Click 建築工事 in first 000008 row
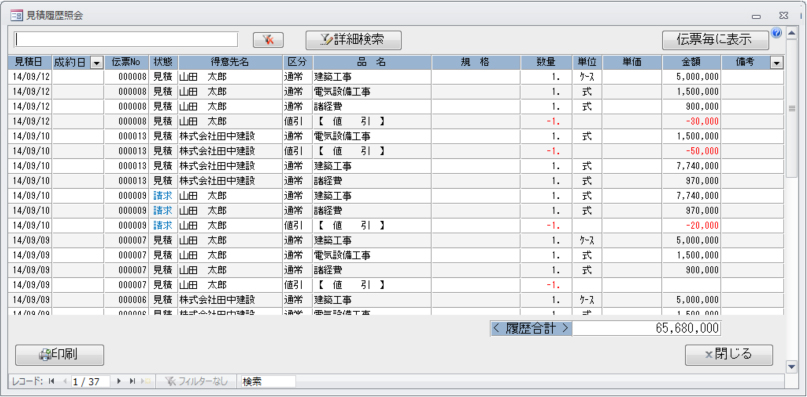Image resolution: width=807 pixels, height=397 pixels. [x=372, y=77]
